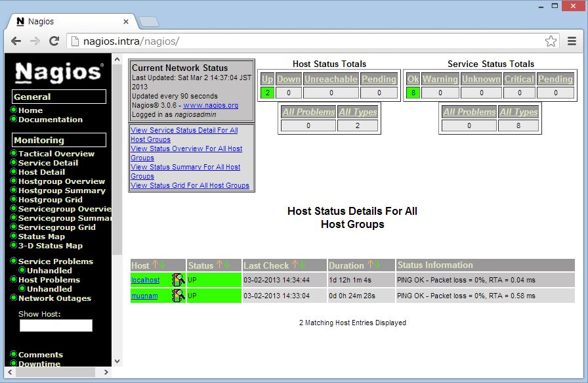Image resolution: width=588 pixels, height=383 pixels.
Task: Open the mugnam host link
Action: [144, 296]
